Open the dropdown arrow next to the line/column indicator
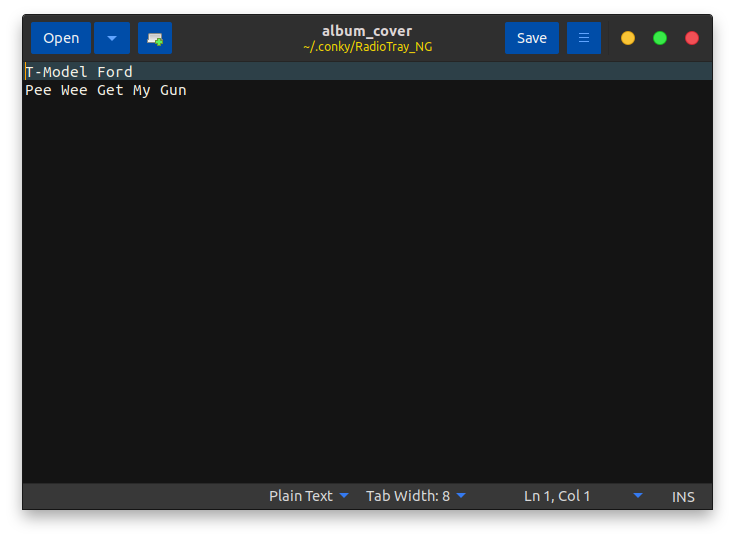Viewport: 735px width, 540px height. [638, 495]
